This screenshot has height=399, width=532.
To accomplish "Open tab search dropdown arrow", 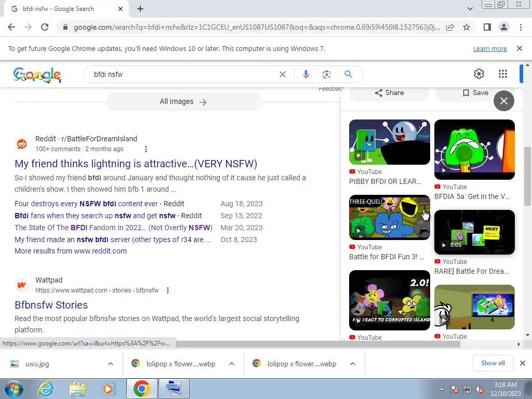I will [470, 9].
